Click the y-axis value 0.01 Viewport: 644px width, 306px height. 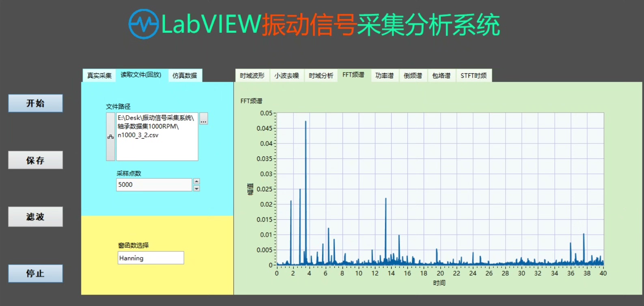pos(266,235)
